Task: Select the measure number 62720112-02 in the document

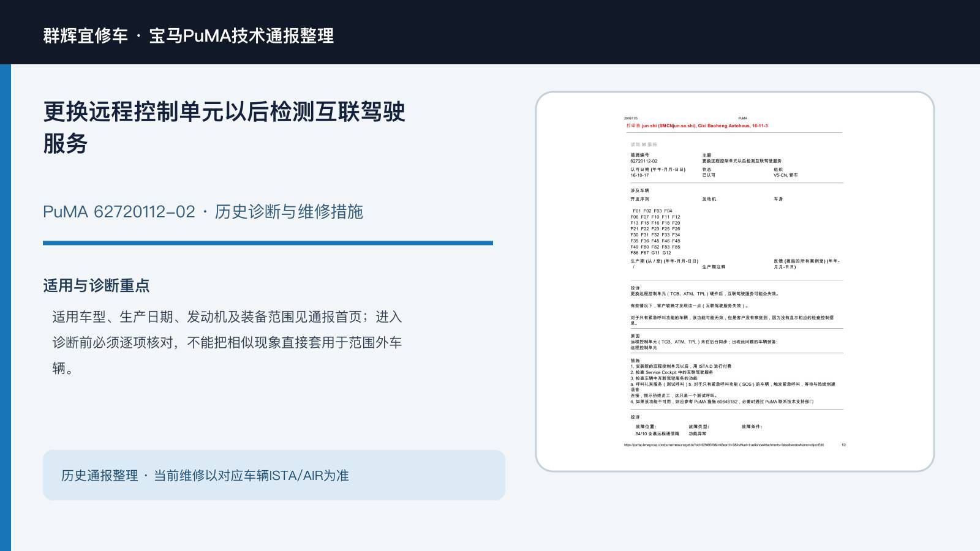Action: pyautogui.click(x=644, y=161)
